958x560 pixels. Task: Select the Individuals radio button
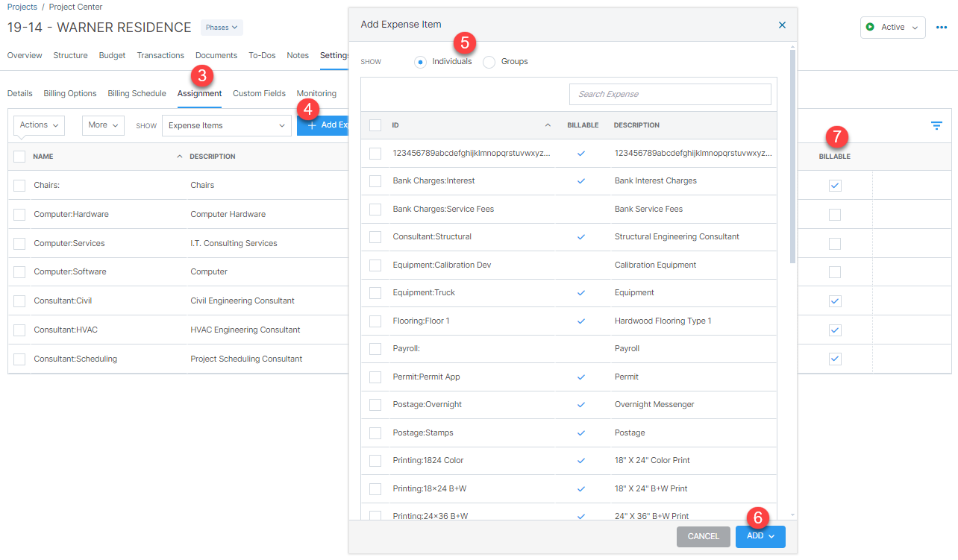[420, 62]
